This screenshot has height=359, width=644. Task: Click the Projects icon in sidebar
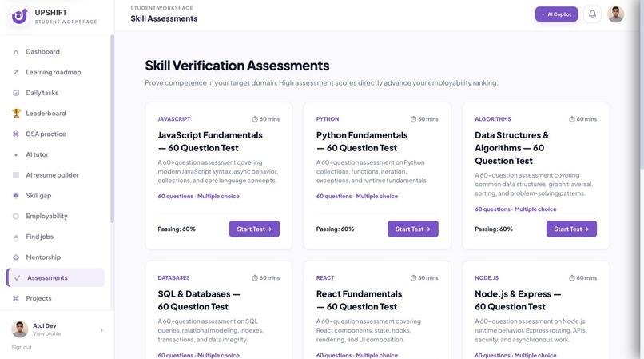coord(16,298)
